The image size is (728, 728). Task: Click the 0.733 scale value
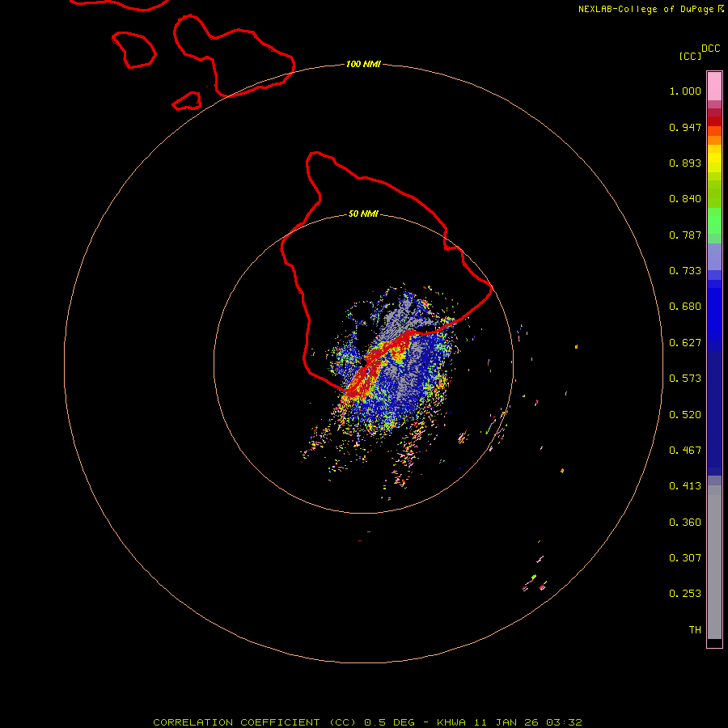(x=685, y=271)
